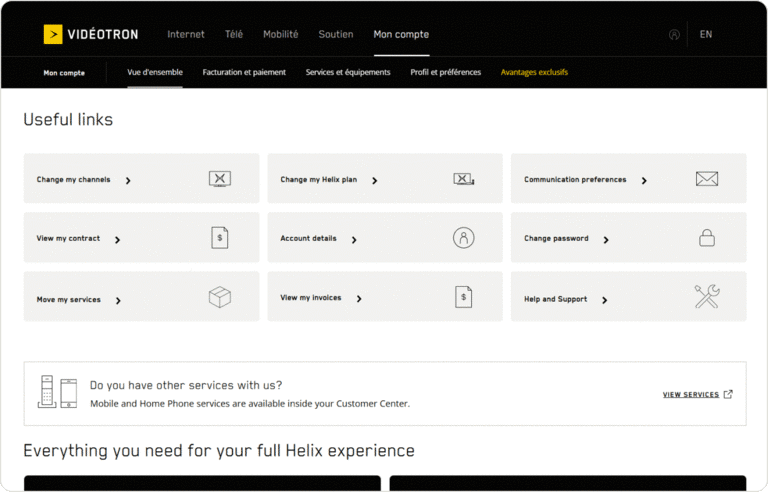
Task: Switch to Services et équipements tab
Action: point(348,73)
